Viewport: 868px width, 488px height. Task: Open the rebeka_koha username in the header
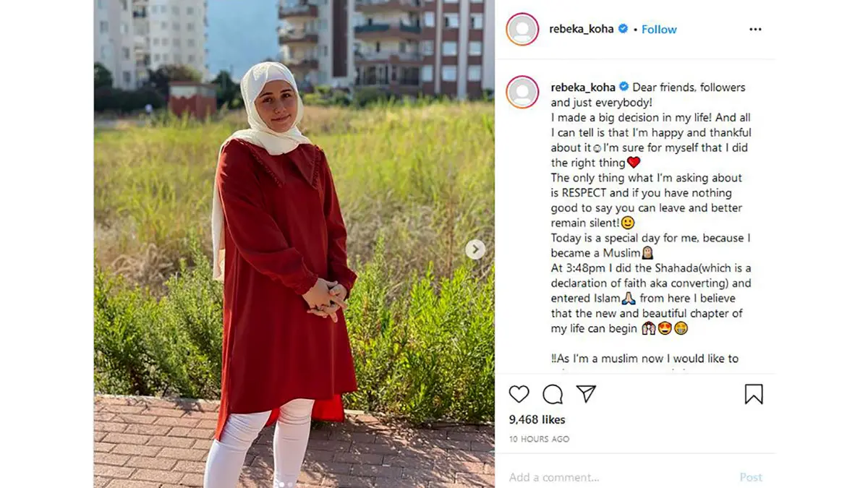pyautogui.click(x=582, y=30)
